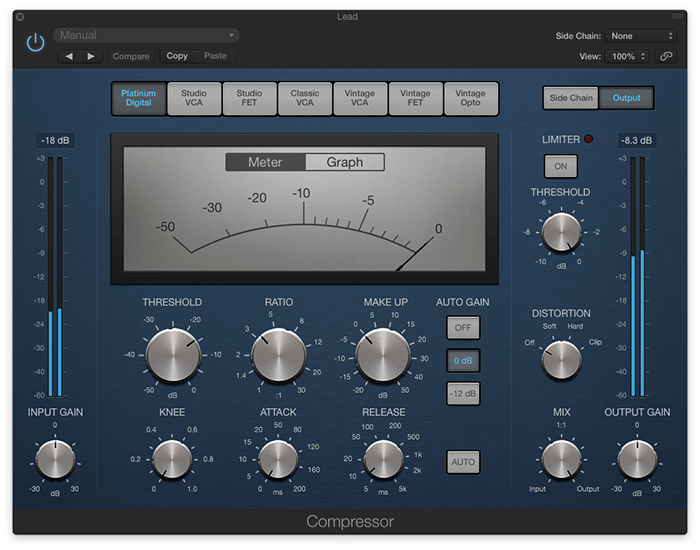Go to previous preset arrow
700x550 pixels.
[68, 56]
